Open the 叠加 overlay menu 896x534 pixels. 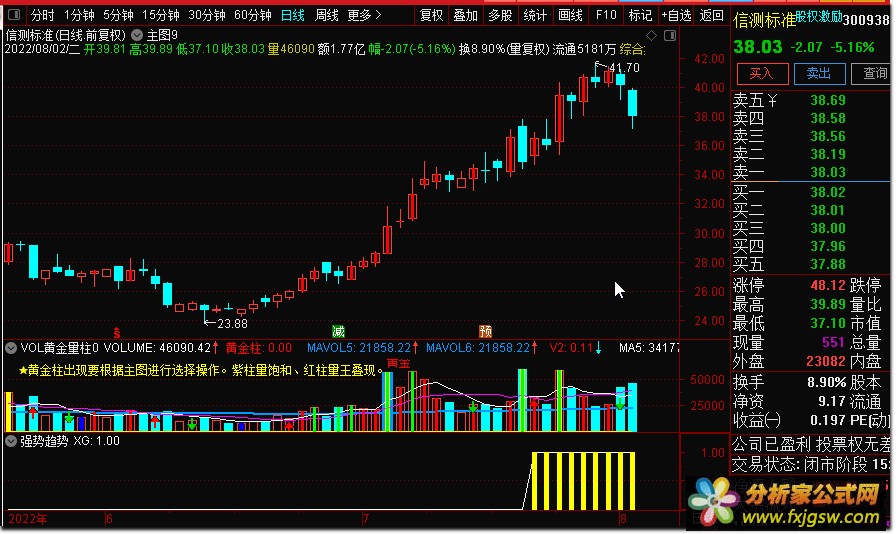click(466, 15)
